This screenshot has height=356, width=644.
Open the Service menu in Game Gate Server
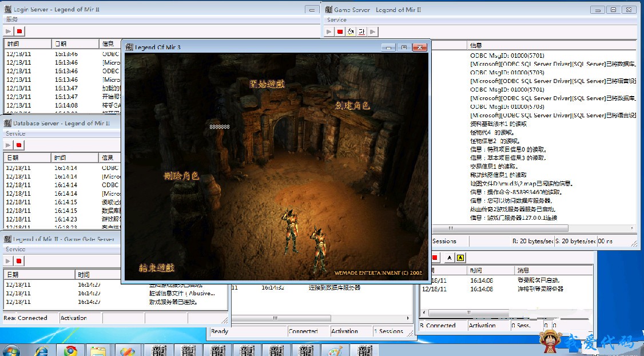pos(15,249)
